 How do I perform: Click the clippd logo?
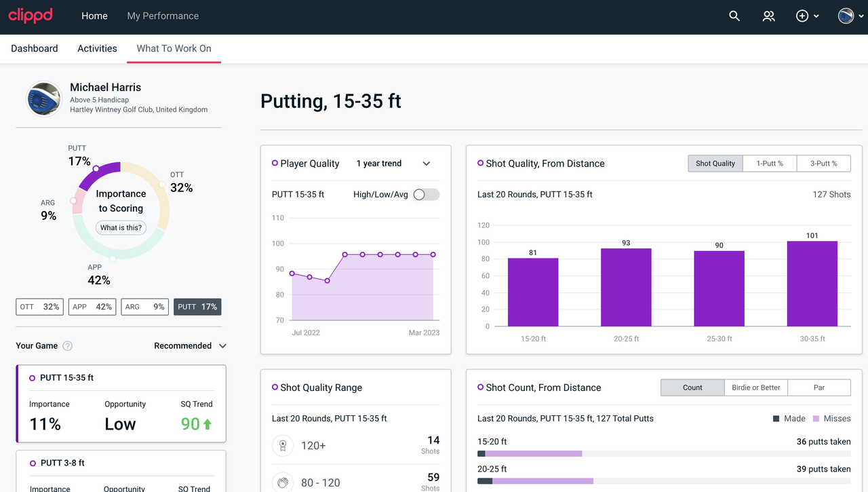[x=31, y=16]
